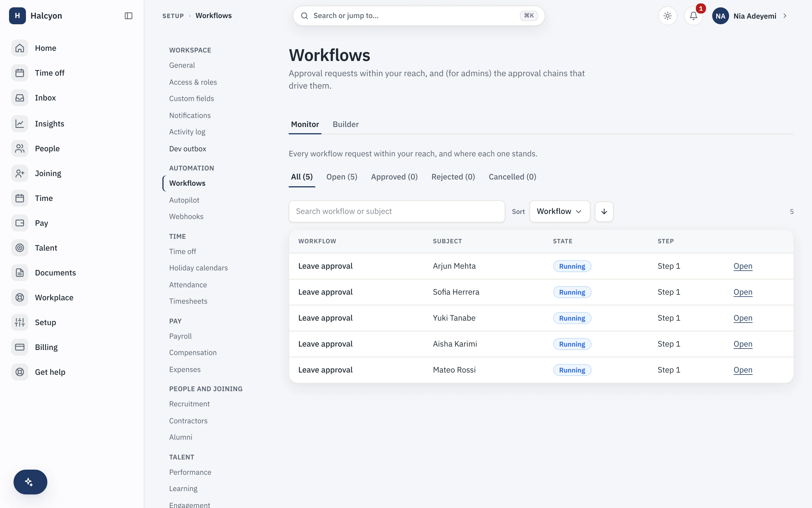
Task: Open Aisha Karimi's leave approval
Action: (743, 344)
